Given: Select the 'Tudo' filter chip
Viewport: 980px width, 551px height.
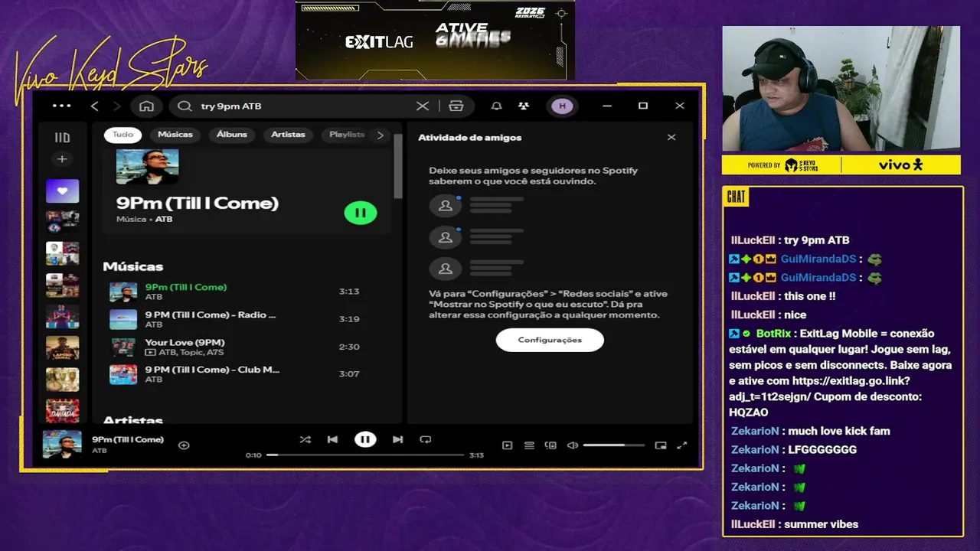Looking at the screenshot, I should 122,135.
